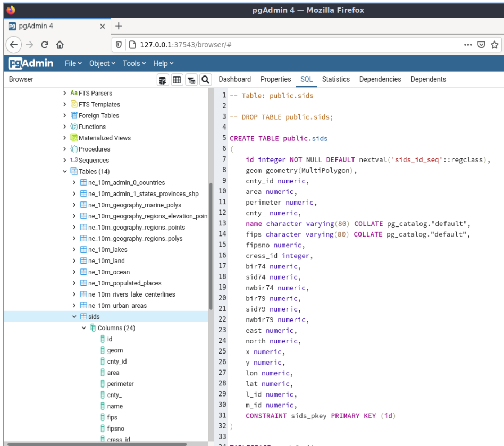
Task: Click the sids_pkey constraint line
Action: pos(321,416)
